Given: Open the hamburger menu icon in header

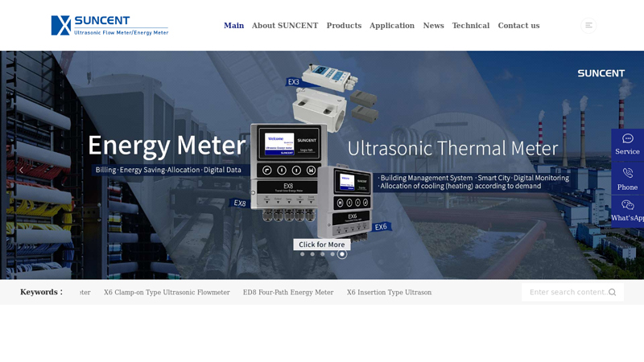Looking at the screenshot, I should tap(588, 26).
